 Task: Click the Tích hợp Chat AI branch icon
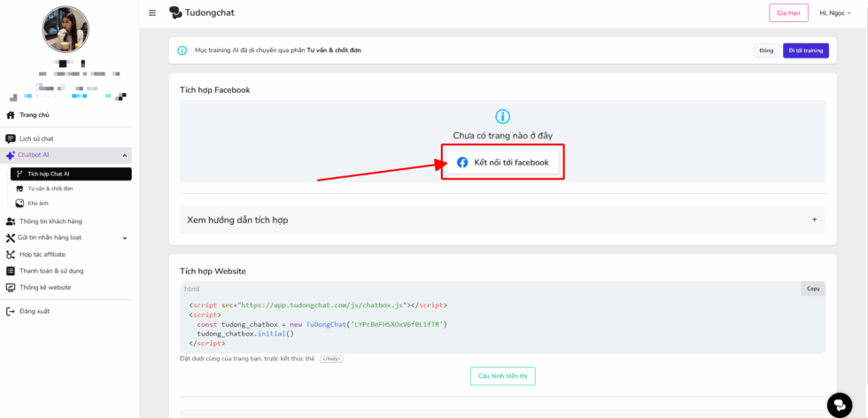(19, 174)
